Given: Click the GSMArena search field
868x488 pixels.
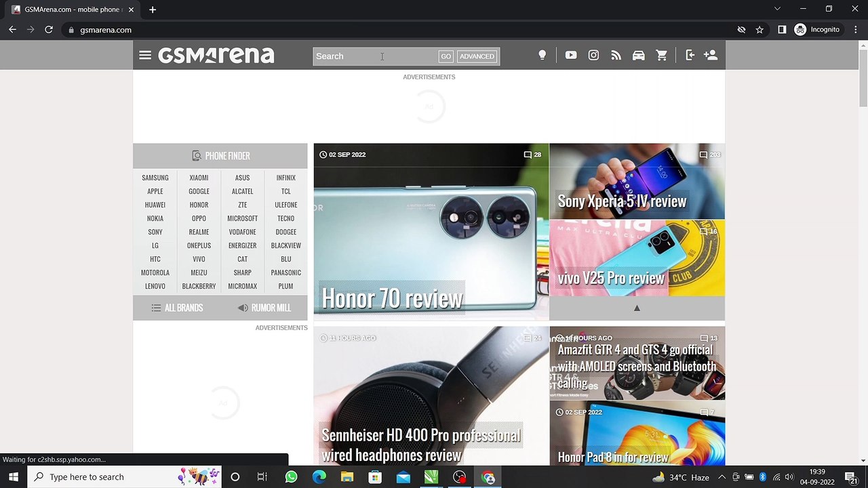Looking at the screenshot, I should [375, 56].
